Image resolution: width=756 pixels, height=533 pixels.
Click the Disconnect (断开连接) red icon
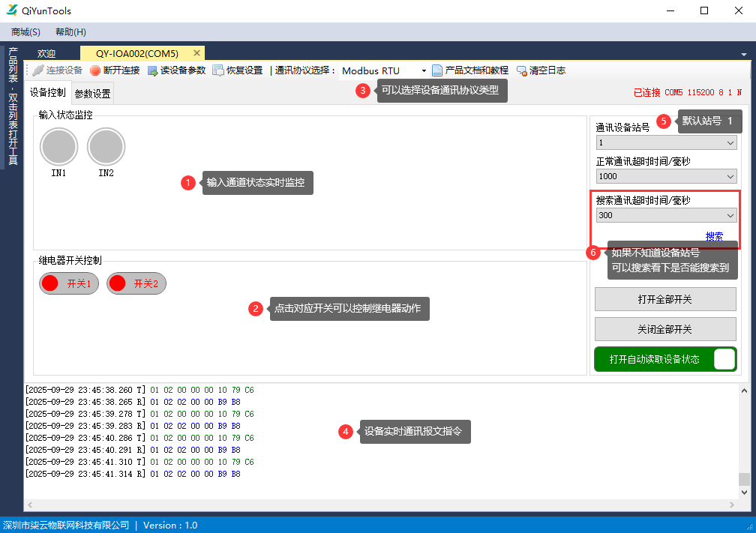95,70
